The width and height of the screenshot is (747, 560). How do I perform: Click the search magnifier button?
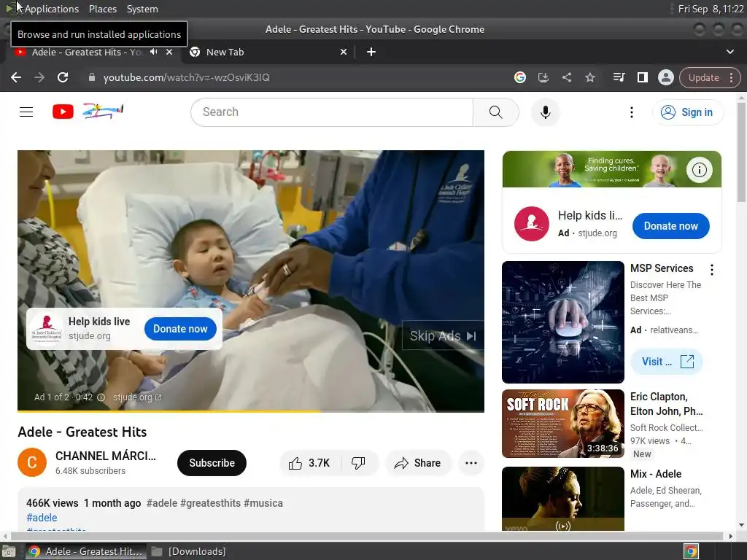pyautogui.click(x=495, y=112)
